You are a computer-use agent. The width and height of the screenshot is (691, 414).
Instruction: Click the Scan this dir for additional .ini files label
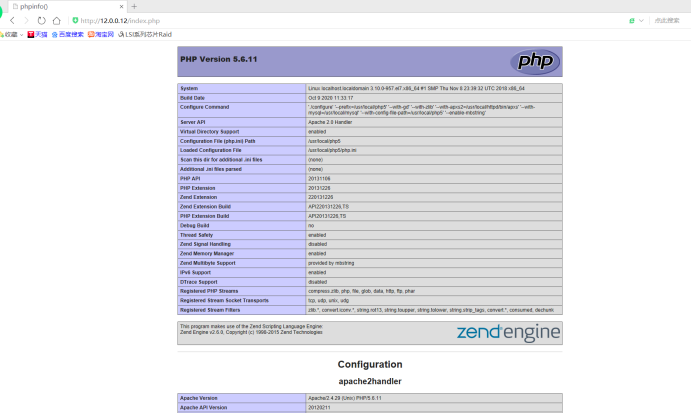(x=221, y=160)
